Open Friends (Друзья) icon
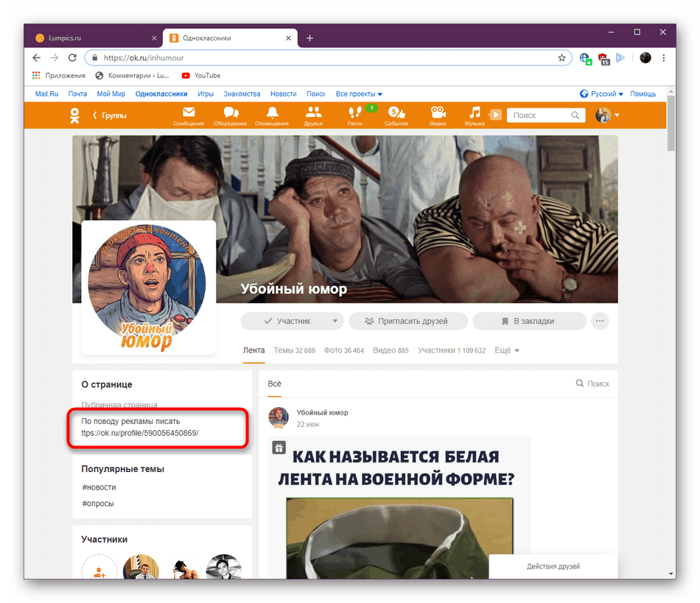This screenshot has height=603, width=700. click(x=313, y=116)
